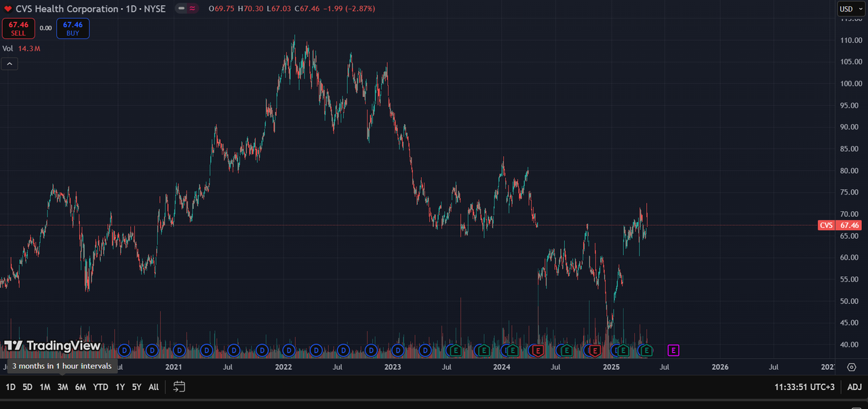Click the 67.46 BUY button
868x409 pixels.
(73, 28)
